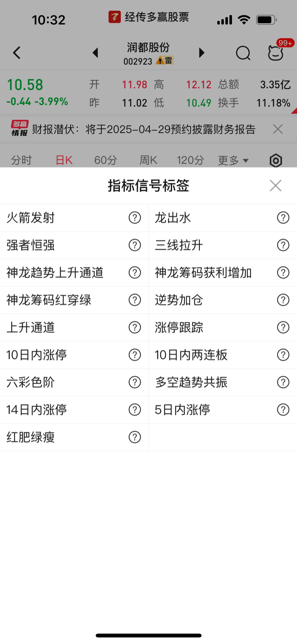Close the 指标信号标签 panel
This screenshot has width=297, height=644.
point(275,185)
